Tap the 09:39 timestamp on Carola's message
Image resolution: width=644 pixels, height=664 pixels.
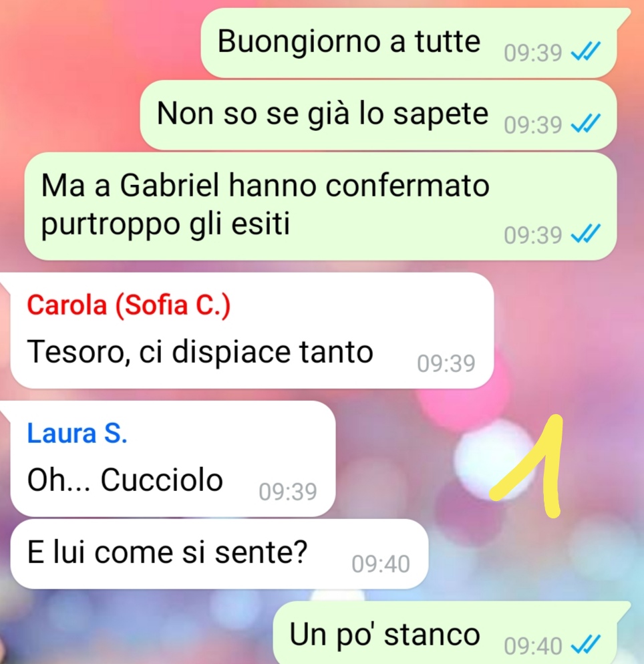pos(446,363)
